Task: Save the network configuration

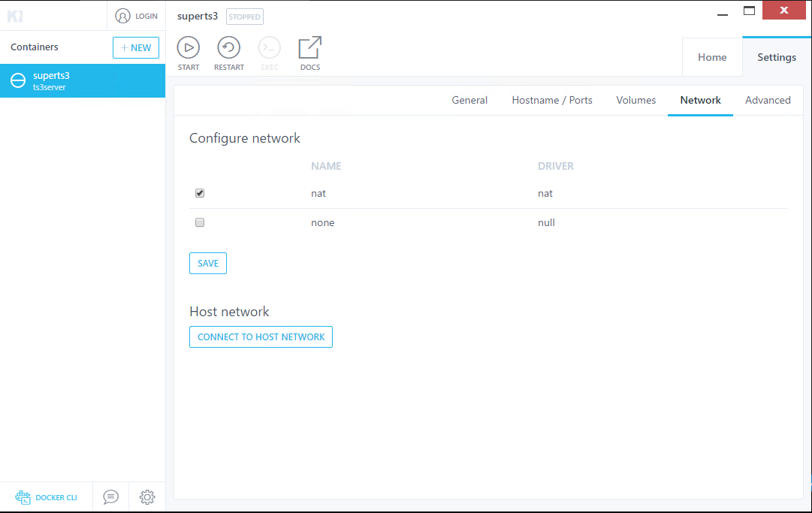Action: point(208,264)
